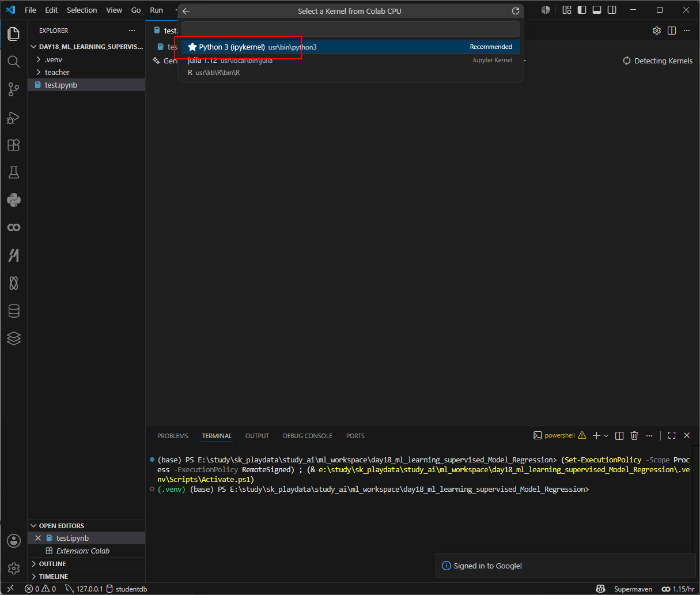The image size is (700, 595).
Task: Open the Go menu
Action: 136,10
